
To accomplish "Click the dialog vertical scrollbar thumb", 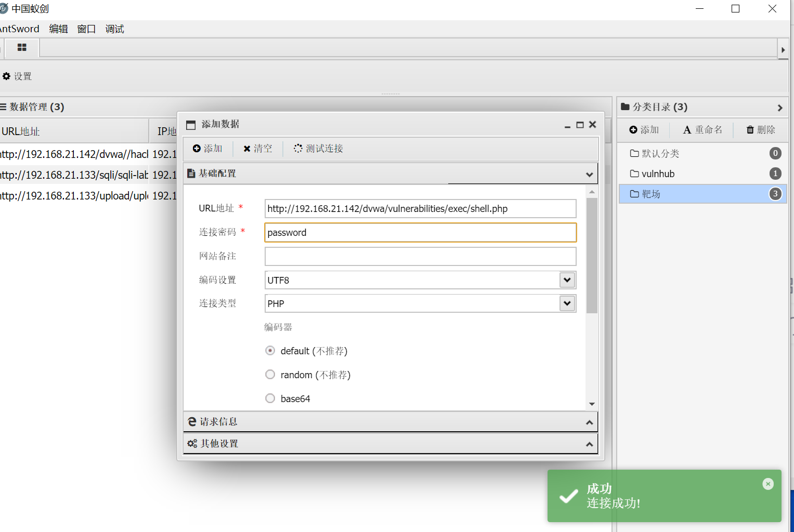I will [592, 256].
